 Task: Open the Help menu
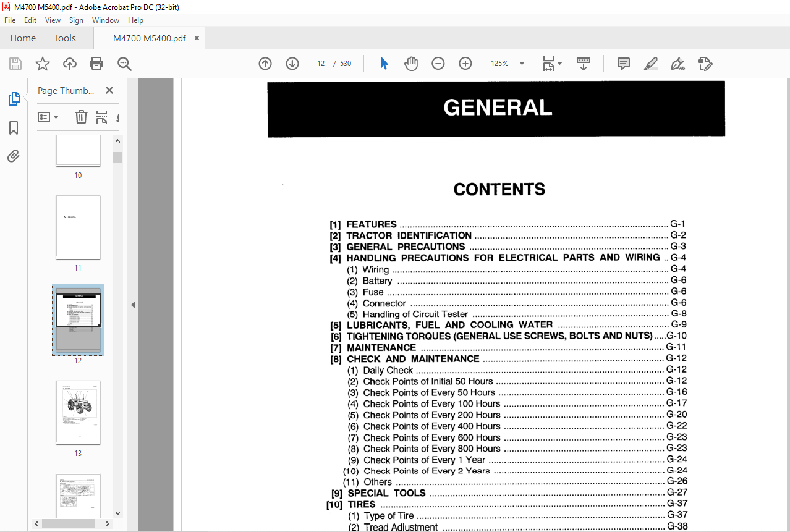(135, 20)
